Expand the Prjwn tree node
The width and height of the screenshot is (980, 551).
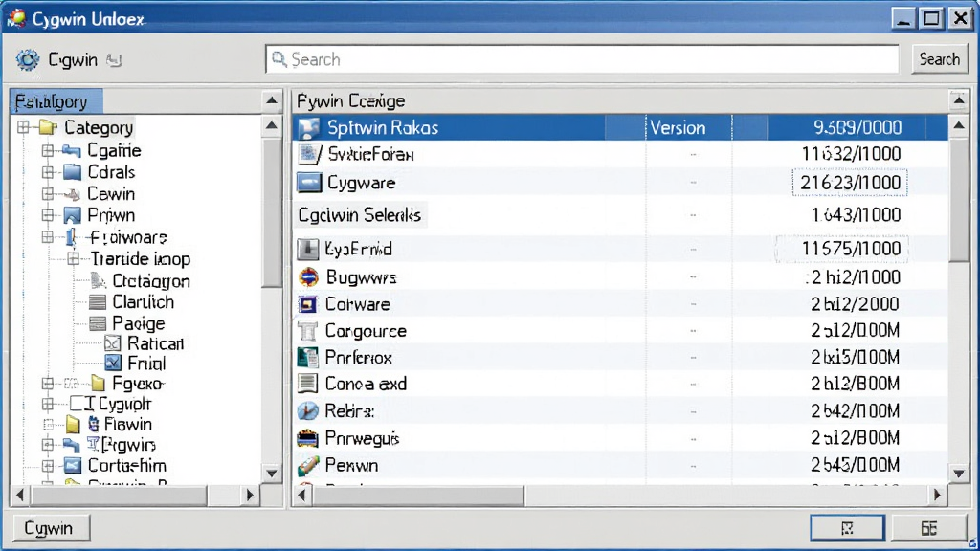point(48,215)
